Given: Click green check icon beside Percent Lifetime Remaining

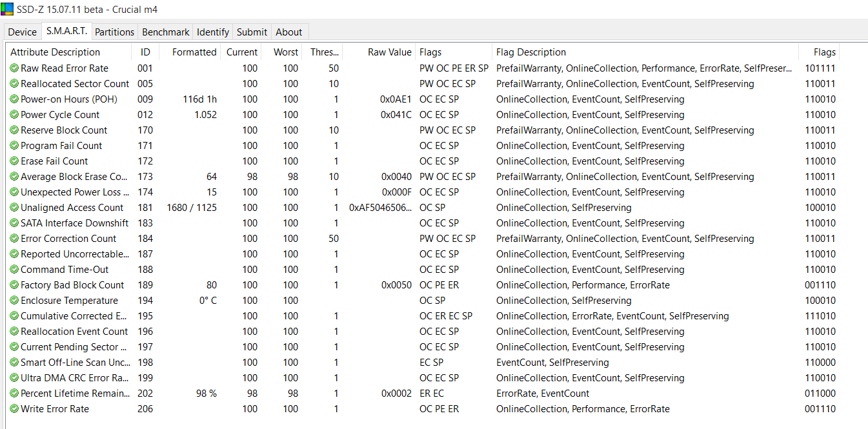Looking at the screenshot, I should (x=14, y=394).
